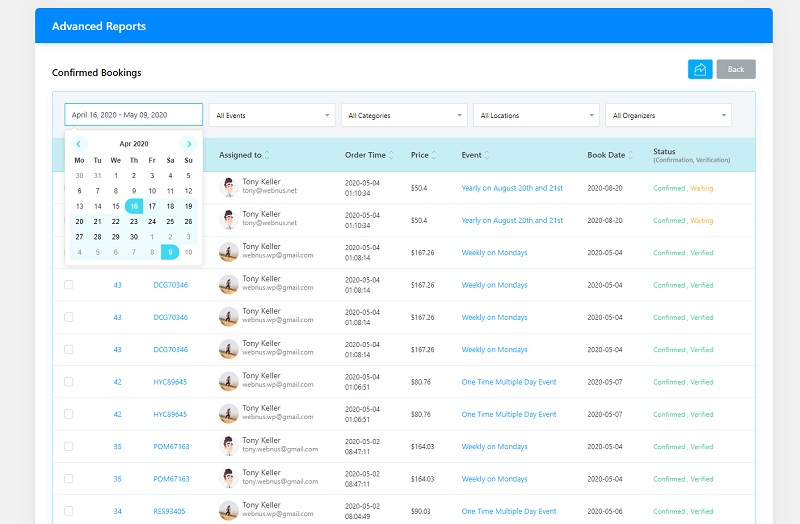The image size is (800, 524).
Task: Open transaction RES93405 link
Action: click(x=169, y=511)
